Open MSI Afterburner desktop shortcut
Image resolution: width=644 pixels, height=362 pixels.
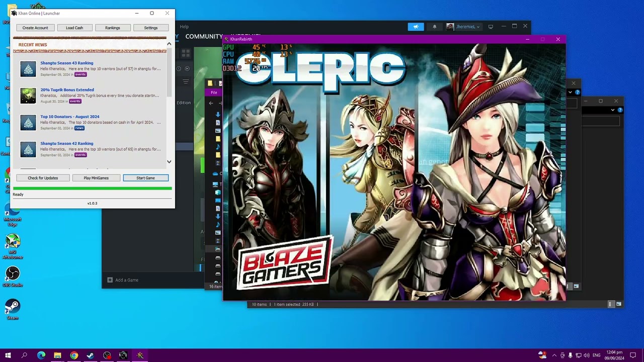[13, 246]
